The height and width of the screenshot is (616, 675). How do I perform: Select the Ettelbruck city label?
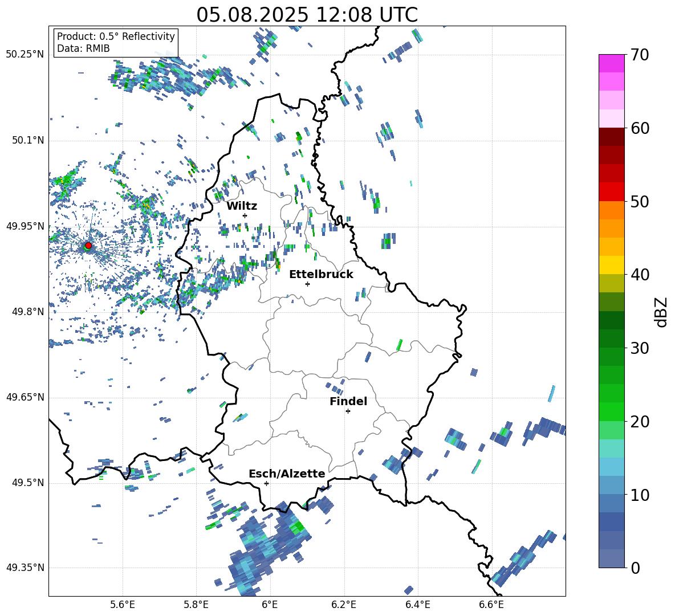321,274
